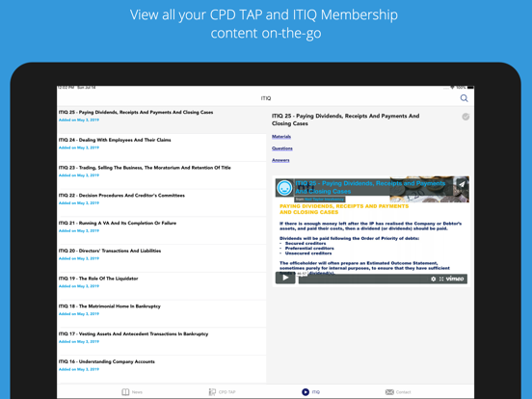Enter fullscreen on the video player
Screen dimensions: 532x399
(441, 279)
